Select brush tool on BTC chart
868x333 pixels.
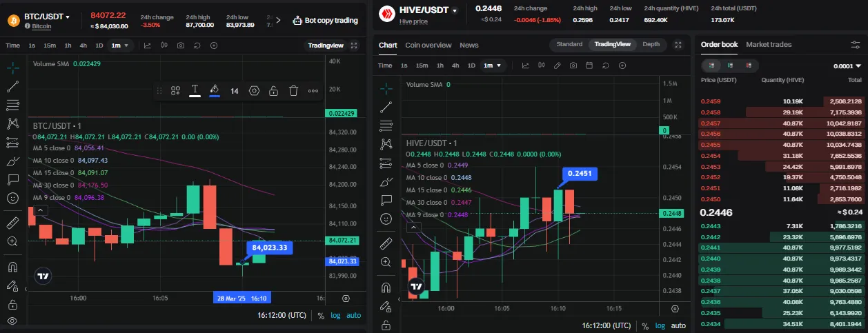[x=12, y=161]
